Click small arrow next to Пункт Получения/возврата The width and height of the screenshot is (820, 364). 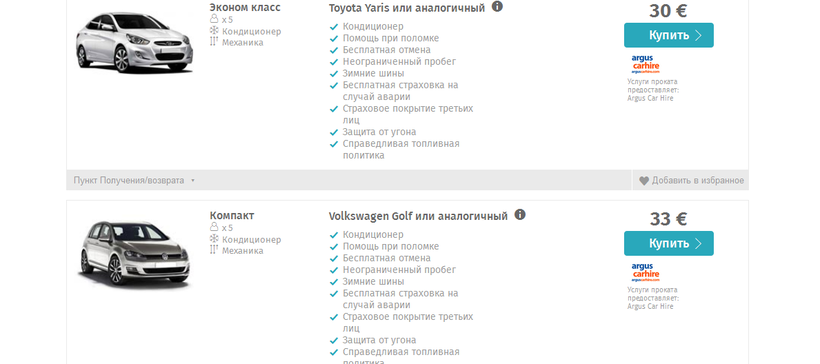192,181
